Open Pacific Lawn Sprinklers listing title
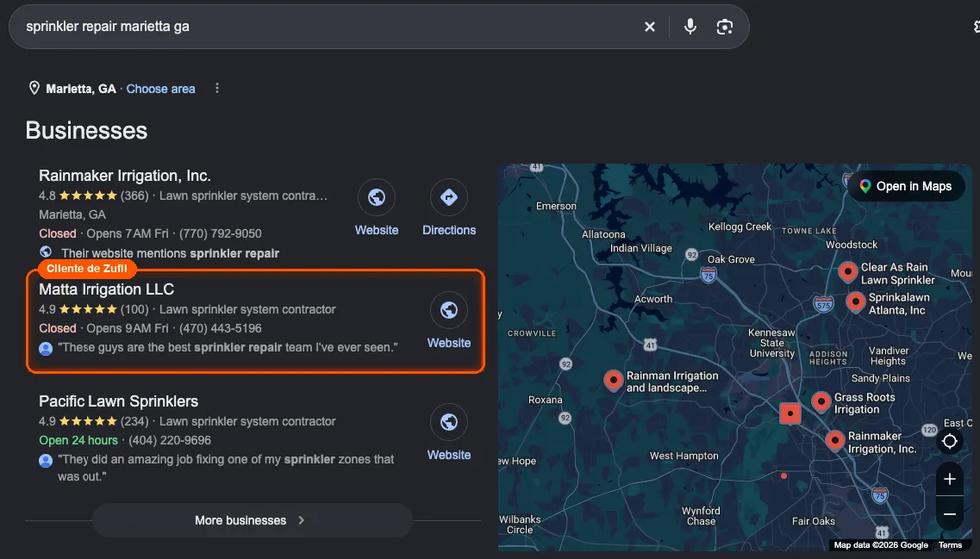The image size is (980, 559). (x=118, y=401)
